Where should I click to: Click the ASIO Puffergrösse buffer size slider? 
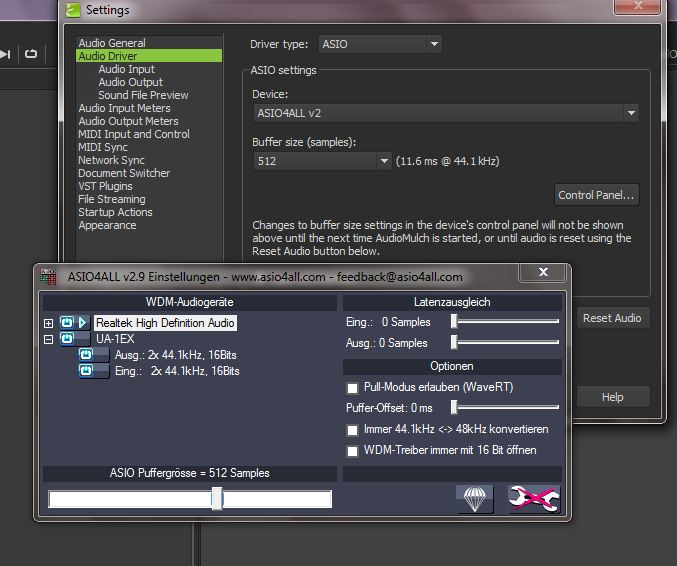click(x=217, y=499)
